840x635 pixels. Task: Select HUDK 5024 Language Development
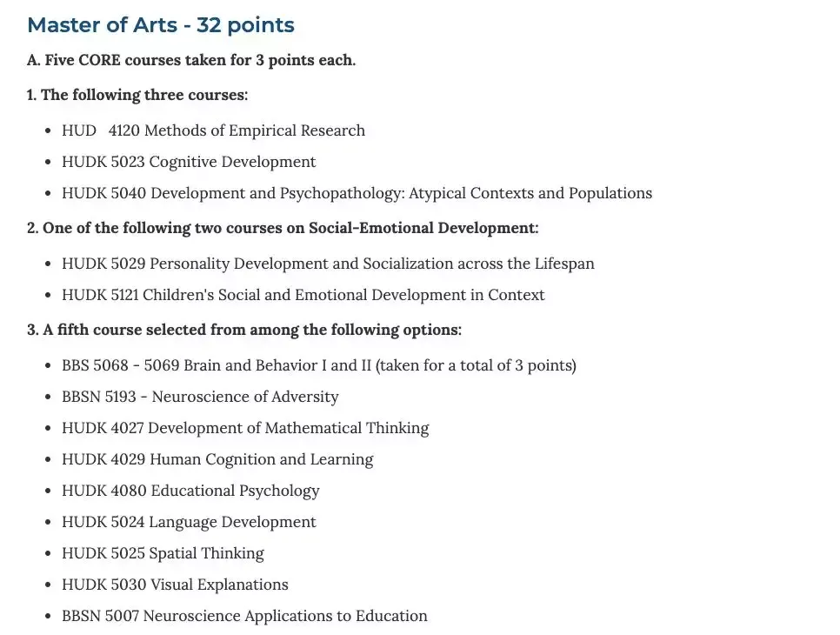tap(189, 522)
